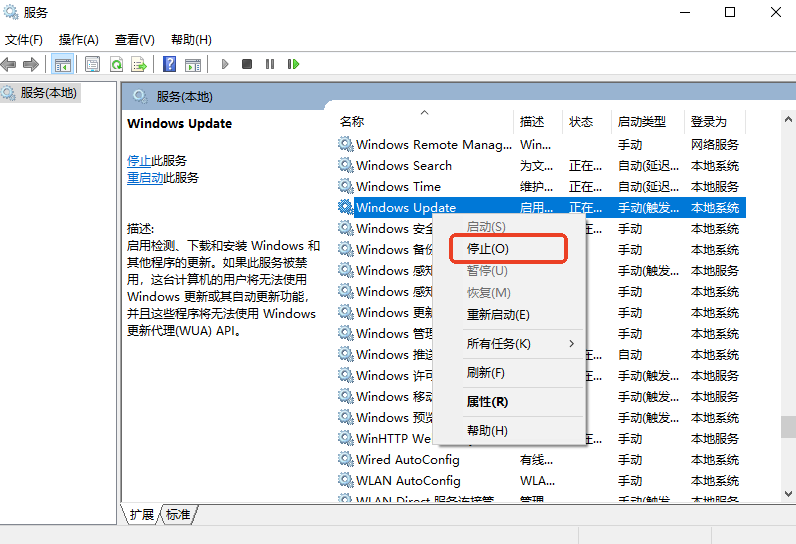
Task: Sort by the 名称 column header
Action: point(352,122)
